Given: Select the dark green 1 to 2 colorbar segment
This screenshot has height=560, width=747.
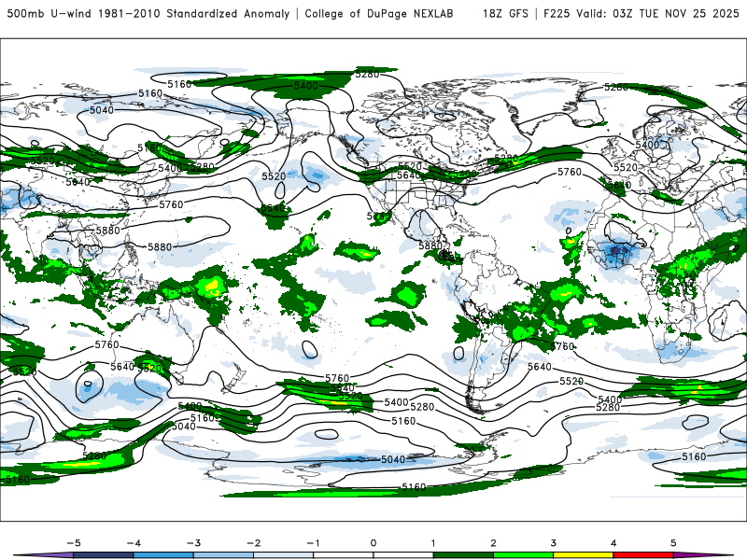Looking at the screenshot, I should tap(463, 555).
